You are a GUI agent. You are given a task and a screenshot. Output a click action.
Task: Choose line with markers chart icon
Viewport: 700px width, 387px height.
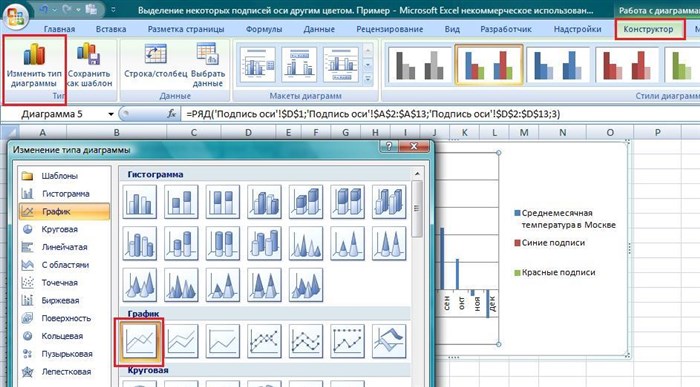[x=264, y=341]
